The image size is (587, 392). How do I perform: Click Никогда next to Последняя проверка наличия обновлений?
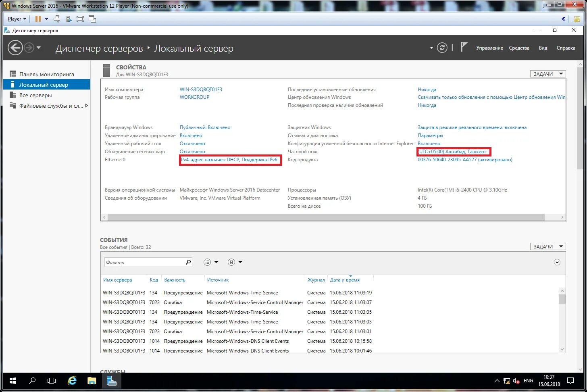427,105
